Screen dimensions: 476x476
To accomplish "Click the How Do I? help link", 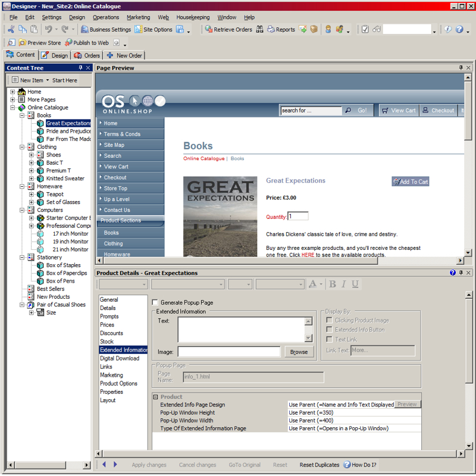I will (360, 465).
